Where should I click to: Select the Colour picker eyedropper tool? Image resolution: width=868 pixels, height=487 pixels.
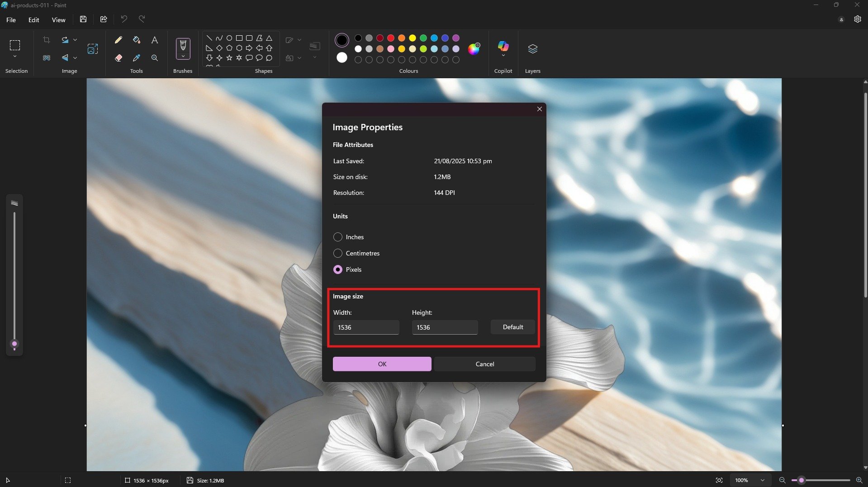(137, 58)
